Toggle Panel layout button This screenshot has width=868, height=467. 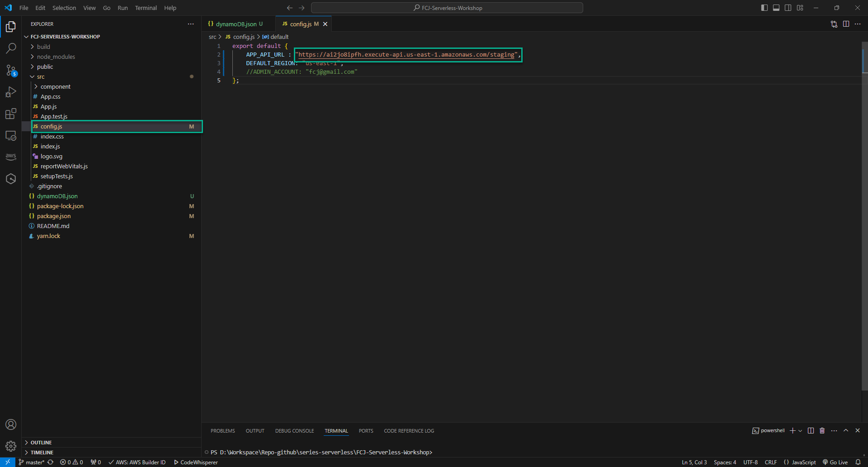coord(776,8)
